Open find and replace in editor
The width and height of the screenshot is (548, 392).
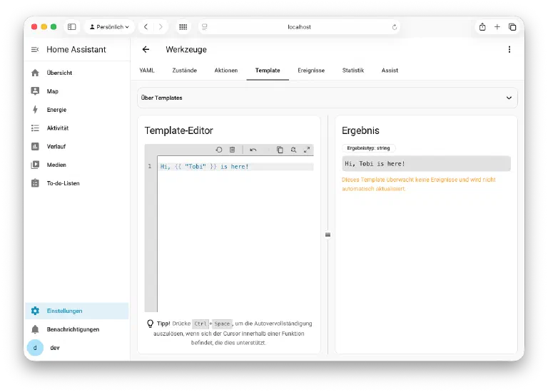tap(293, 150)
